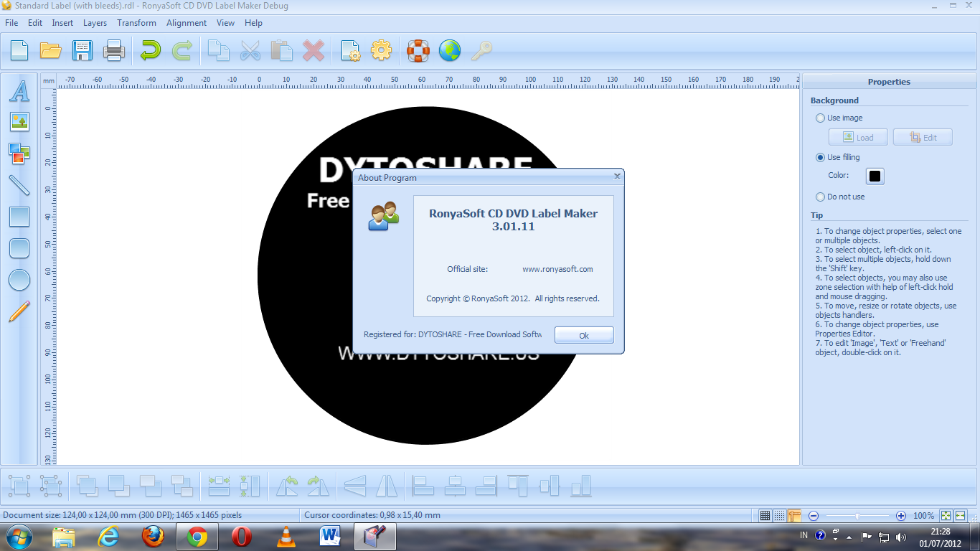
Task: Close the About Program dialog
Action: point(617,176)
